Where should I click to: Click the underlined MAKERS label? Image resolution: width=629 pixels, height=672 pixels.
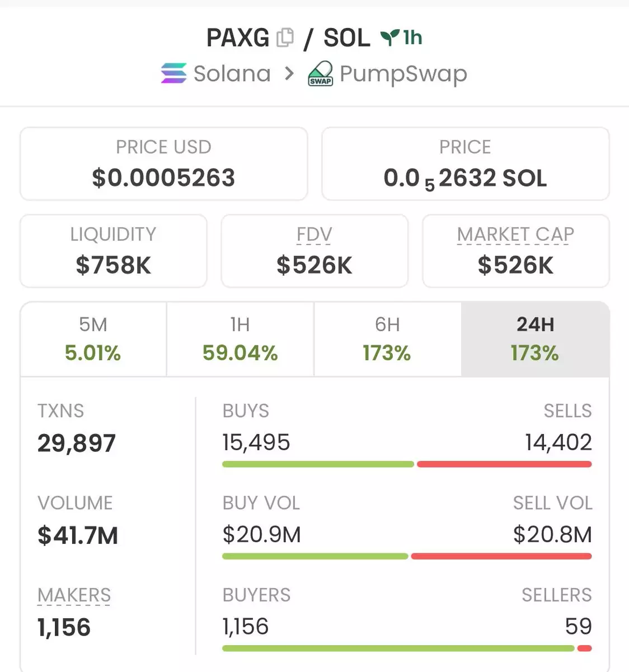(74, 595)
